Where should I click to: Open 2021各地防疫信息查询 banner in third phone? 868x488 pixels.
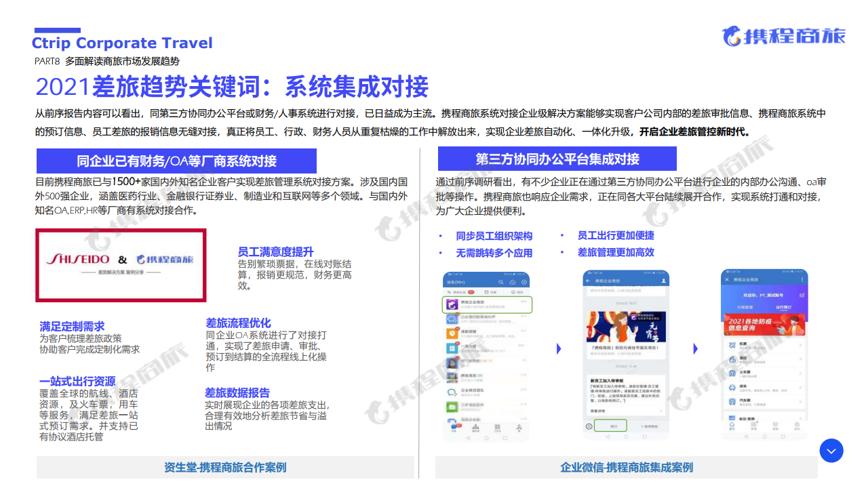[x=765, y=325]
